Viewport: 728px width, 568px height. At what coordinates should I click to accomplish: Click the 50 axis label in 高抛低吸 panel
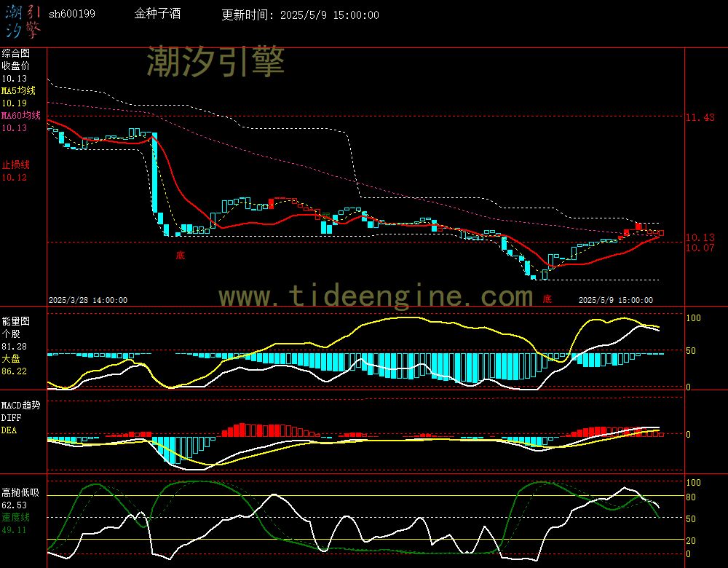pyautogui.click(x=691, y=518)
